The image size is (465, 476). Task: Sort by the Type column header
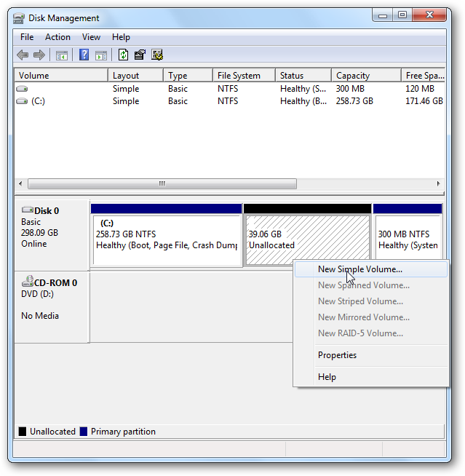pos(188,76)
